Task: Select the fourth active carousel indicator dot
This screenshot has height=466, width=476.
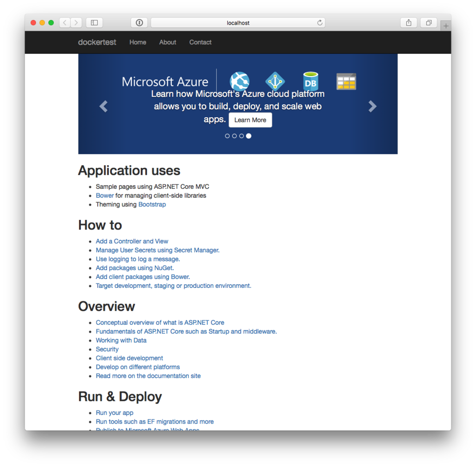Action: 249,136
